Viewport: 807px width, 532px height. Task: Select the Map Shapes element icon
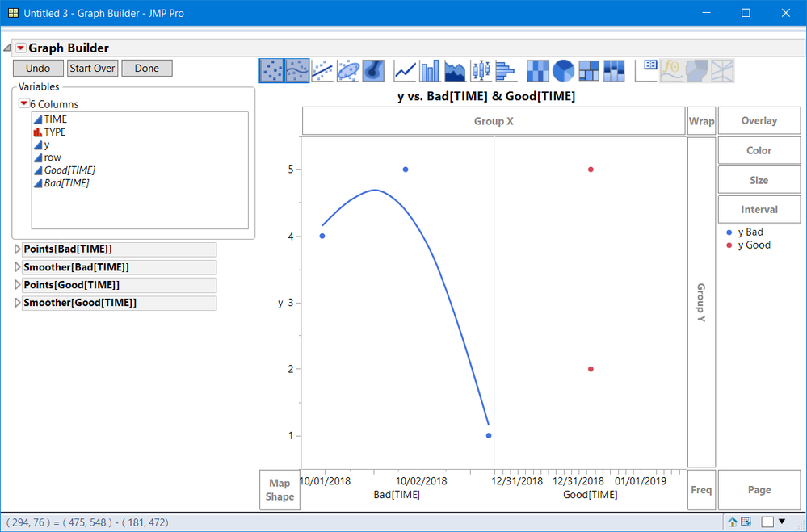697,70
